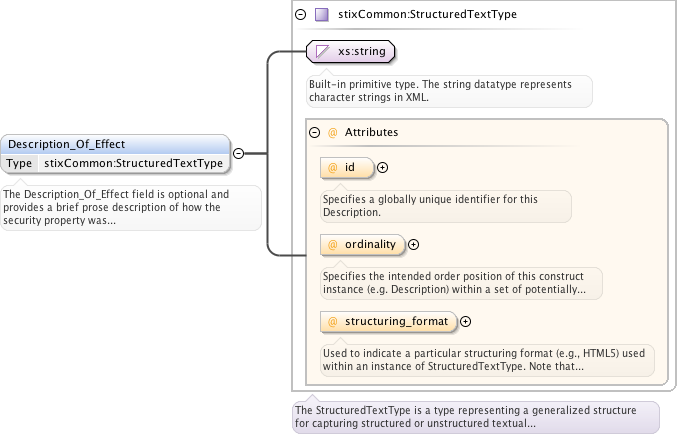Click the stixCommon:StructuredTextType header label
The image size is (678, 437).
click(x=428, y=15)
